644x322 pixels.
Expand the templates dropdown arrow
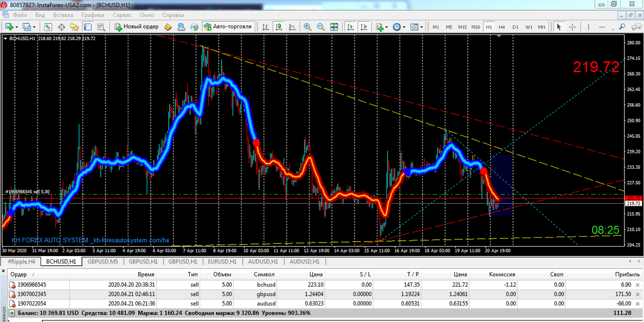click(x=422, y=26)
